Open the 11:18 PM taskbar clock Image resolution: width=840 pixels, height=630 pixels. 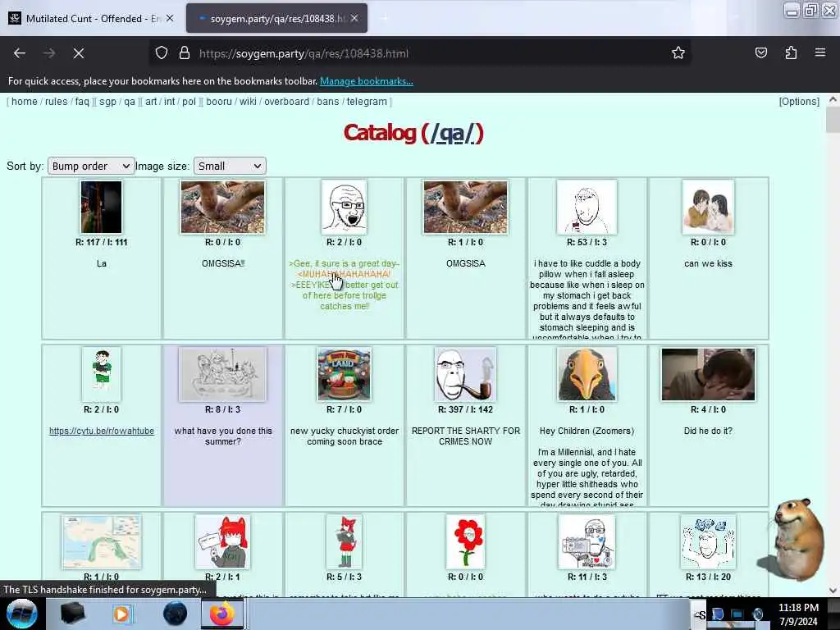(798, 614)
